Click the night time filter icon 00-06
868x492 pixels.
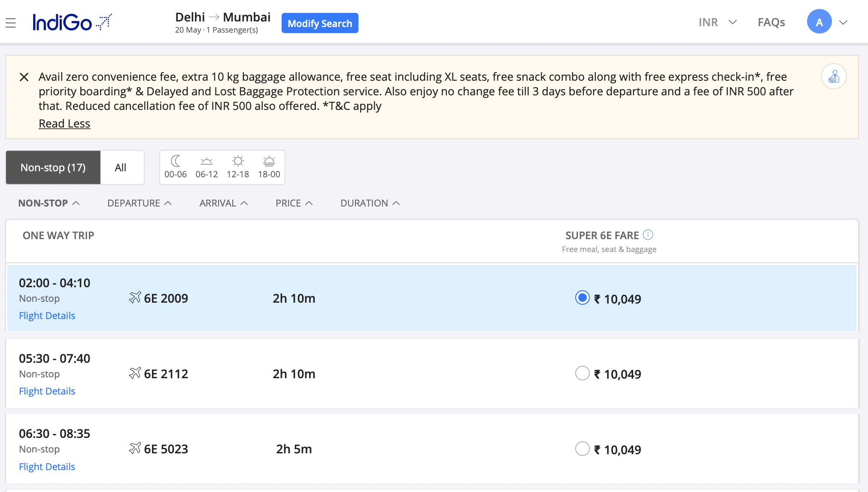coord(175,167)
